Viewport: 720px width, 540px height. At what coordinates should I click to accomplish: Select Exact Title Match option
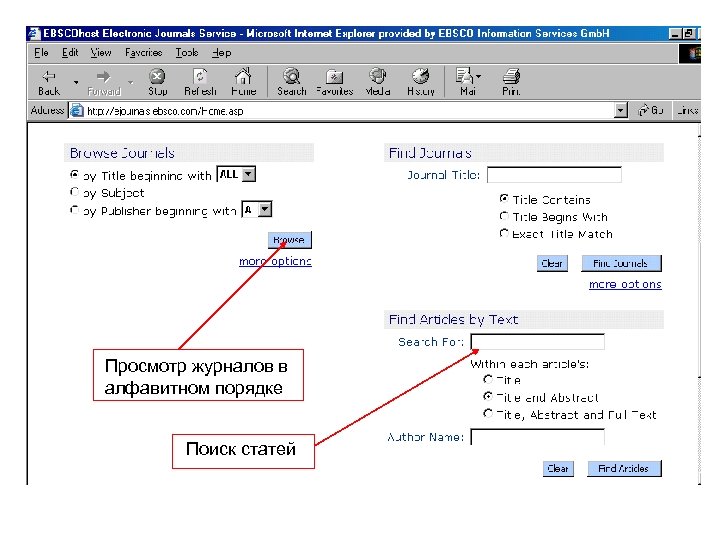pos(504,233)
